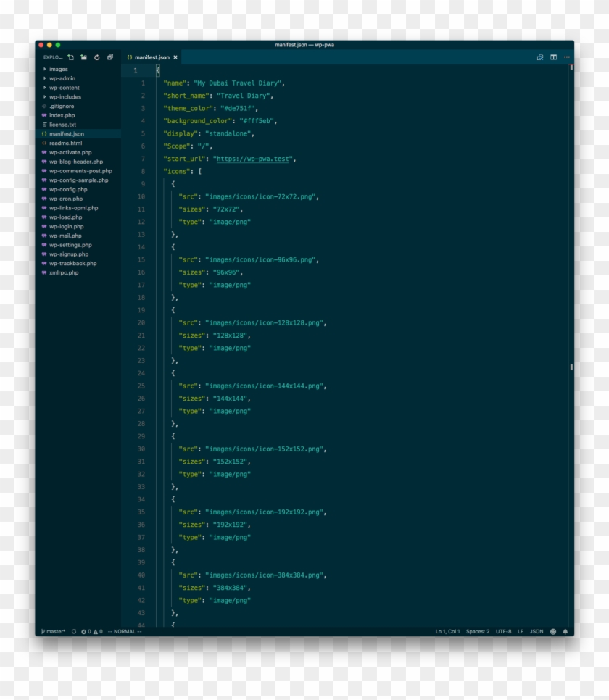Expand the images folder
The image size is (609, 700).
(x=58, y=70)
